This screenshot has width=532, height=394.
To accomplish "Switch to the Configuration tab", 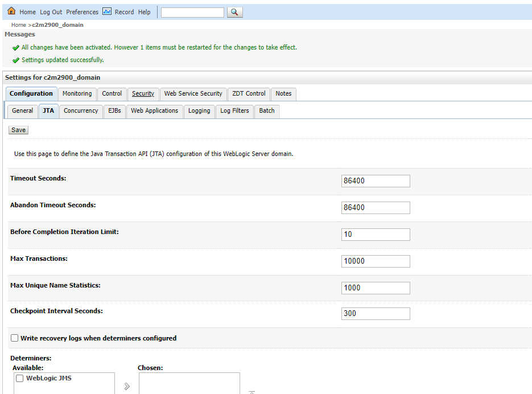I will pos(31,94).
